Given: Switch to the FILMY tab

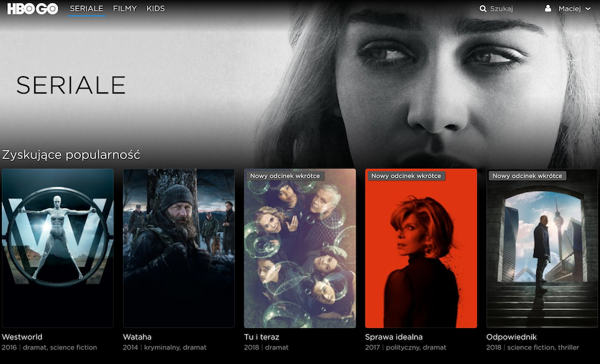Looking at the screenshot, I should tap(125, 8).
